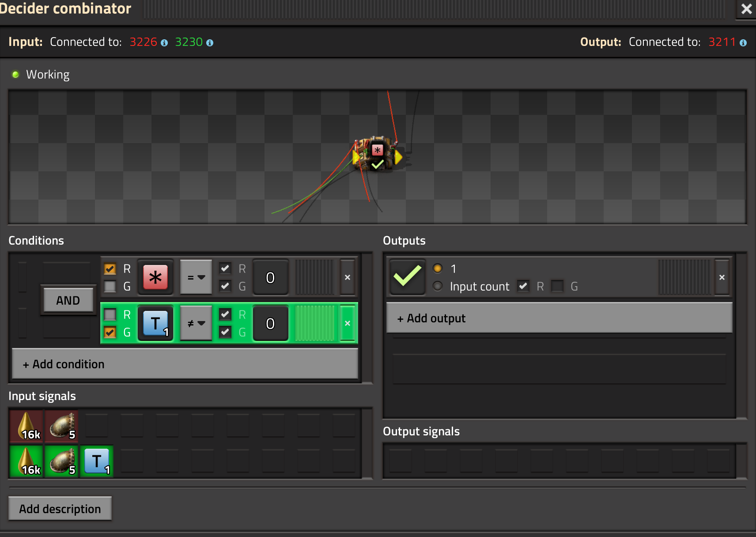Remove the T condition with its X
This screenshot has width=756, height=537.
(x=348, y=323)
